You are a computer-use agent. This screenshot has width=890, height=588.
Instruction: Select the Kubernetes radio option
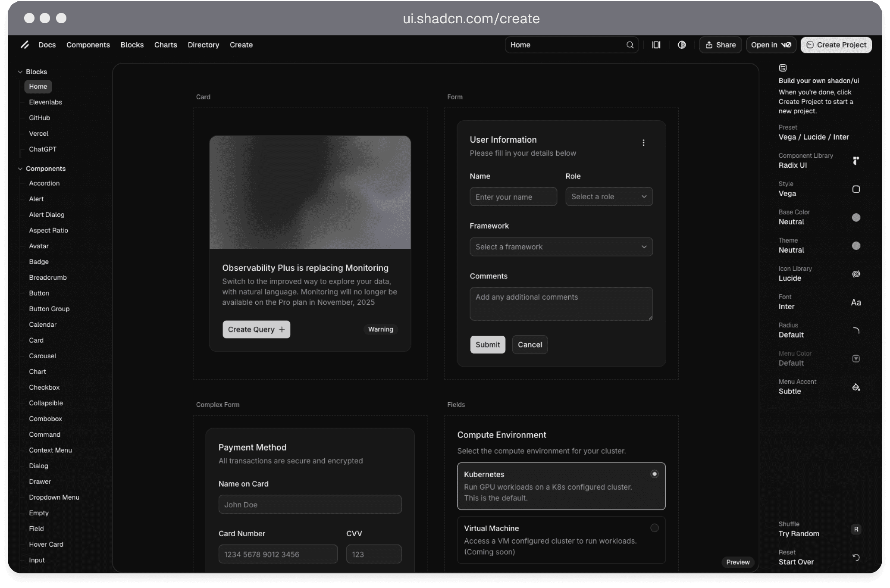pos(654,474)
